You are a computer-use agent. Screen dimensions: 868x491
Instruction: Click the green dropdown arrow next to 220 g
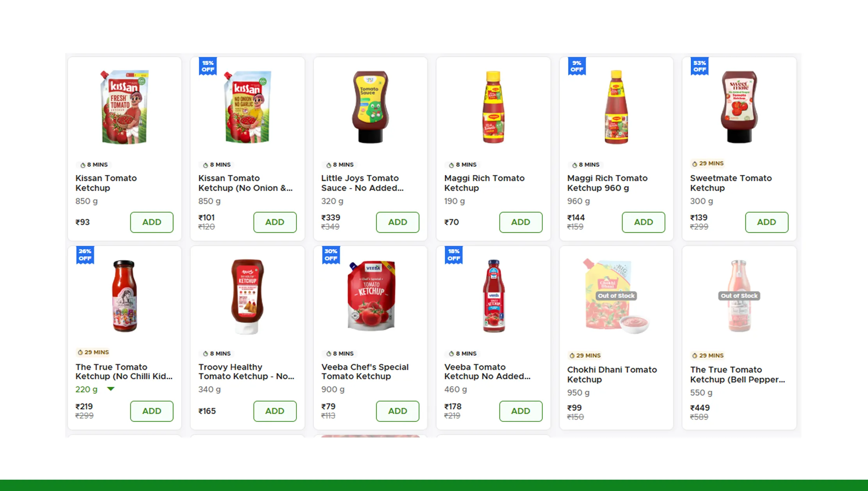[x=111, y=389]
